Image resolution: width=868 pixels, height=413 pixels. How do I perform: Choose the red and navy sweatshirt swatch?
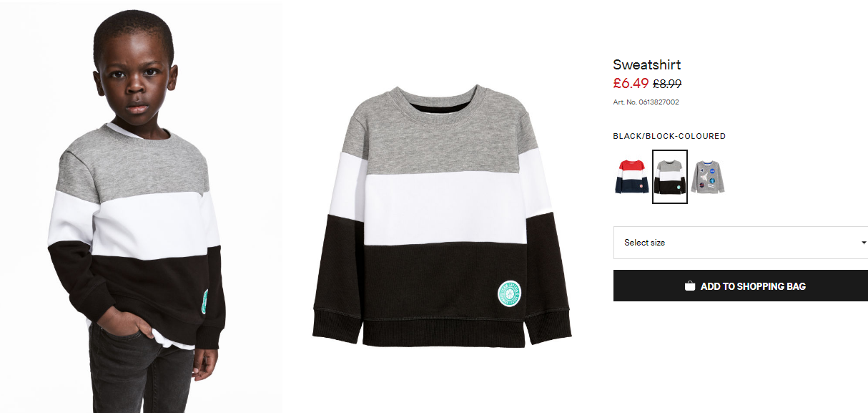click(632, 177)
